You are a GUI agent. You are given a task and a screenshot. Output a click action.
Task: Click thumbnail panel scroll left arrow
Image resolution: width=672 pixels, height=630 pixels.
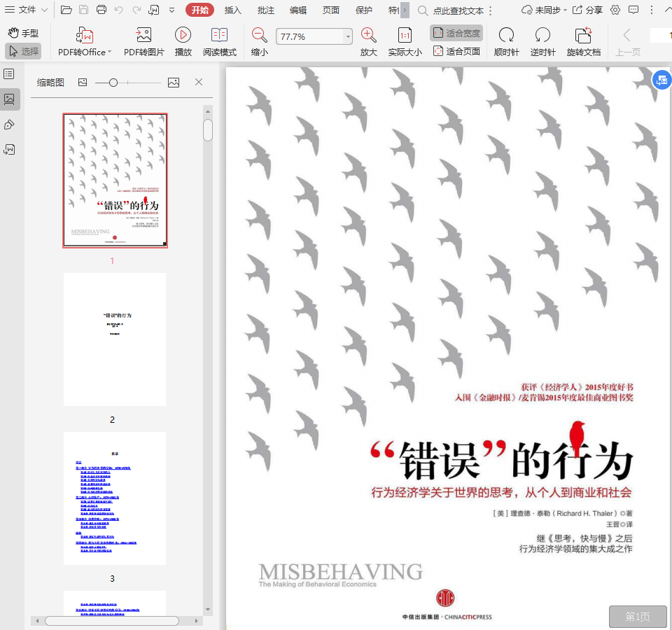(37, 621)
